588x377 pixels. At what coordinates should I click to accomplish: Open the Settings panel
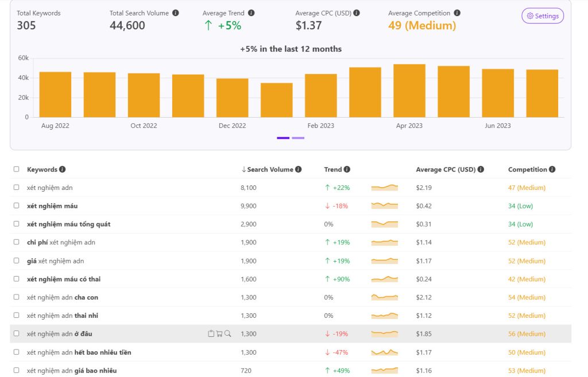[541, 15]
